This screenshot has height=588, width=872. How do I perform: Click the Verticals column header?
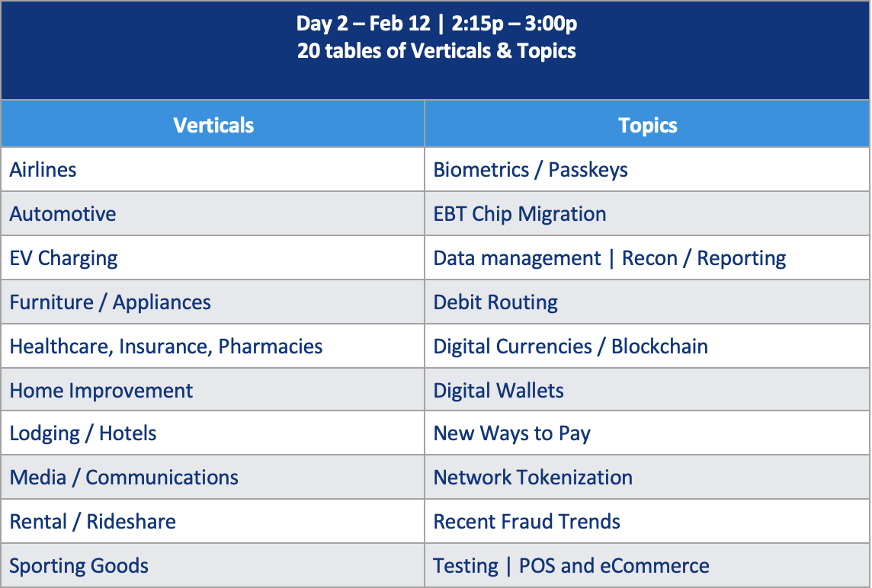coord(213,124)
